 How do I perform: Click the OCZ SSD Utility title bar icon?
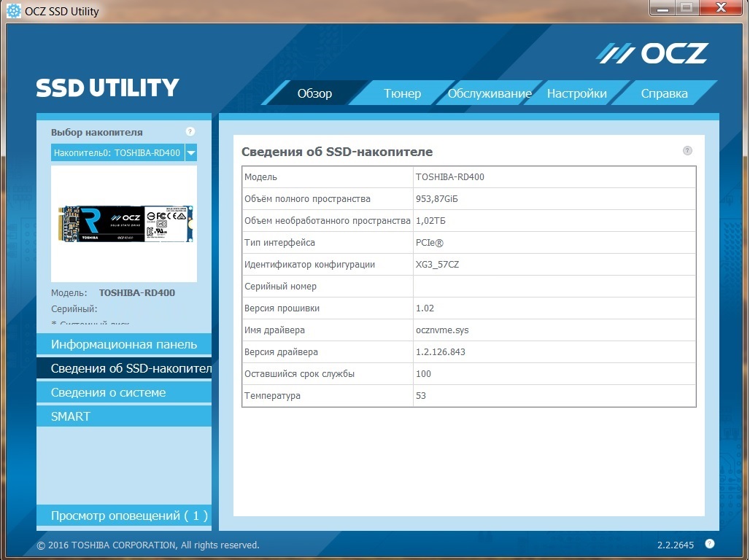pos(13,11)
